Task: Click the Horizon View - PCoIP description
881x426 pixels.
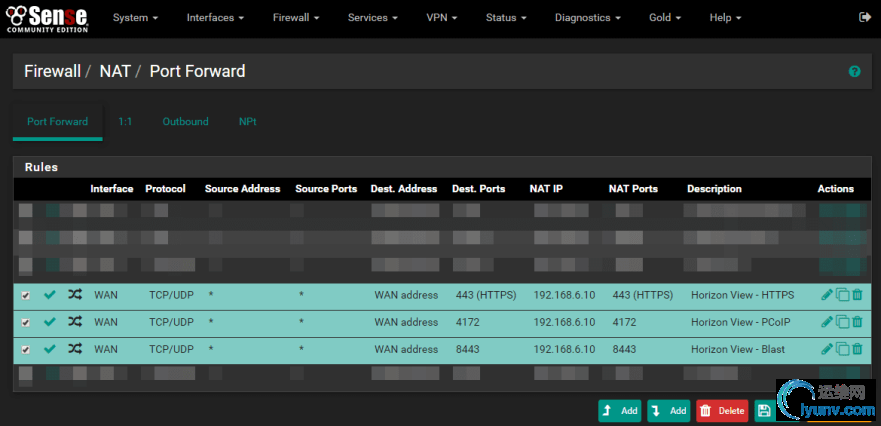Action: click(x=741, y=322)
